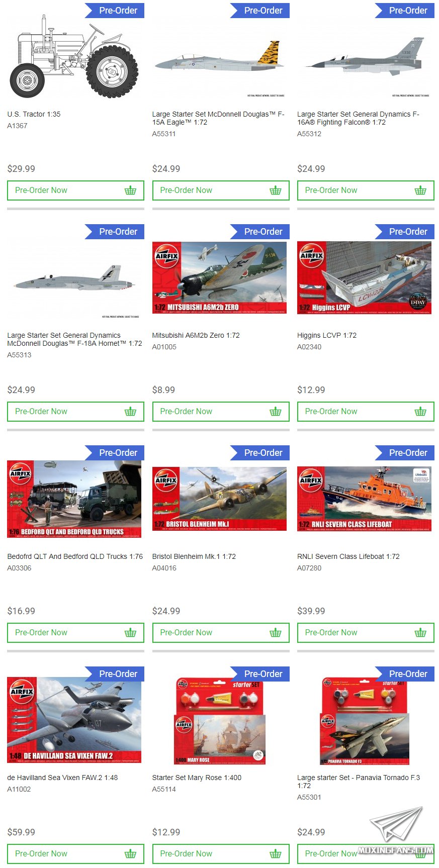Click basket icon for F-16A Fighting Falcon
Viewport: 439px width, 868px height.
(420, 190)
